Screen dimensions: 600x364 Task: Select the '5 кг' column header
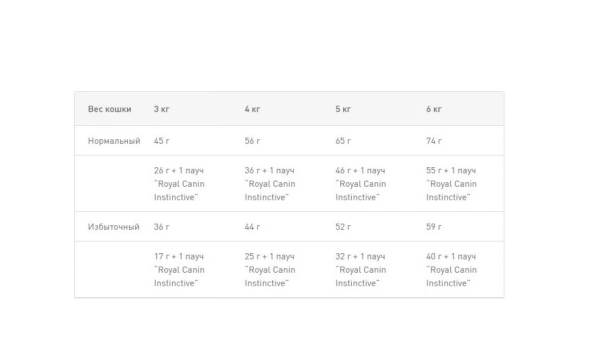point(343,109)
